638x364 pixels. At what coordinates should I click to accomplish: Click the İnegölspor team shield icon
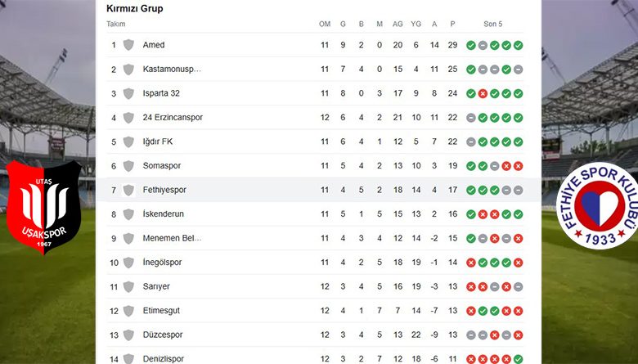click(x=128, y=263)
